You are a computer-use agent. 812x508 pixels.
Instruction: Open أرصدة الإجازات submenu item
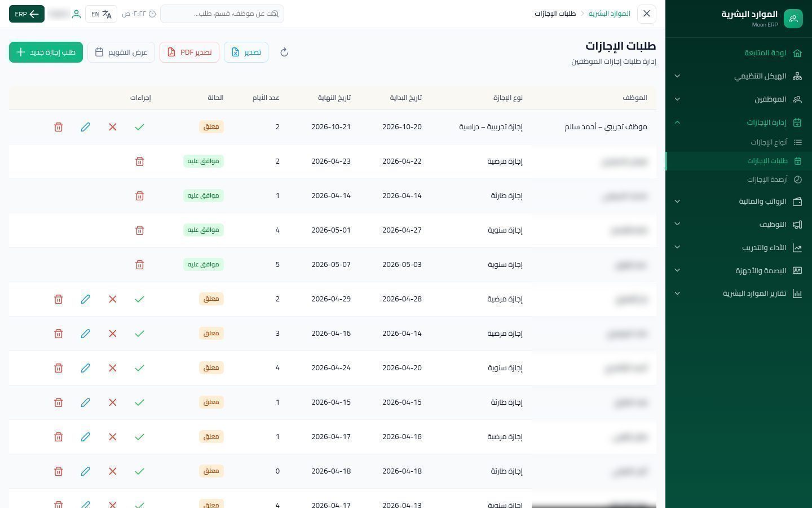click(739, 179)
